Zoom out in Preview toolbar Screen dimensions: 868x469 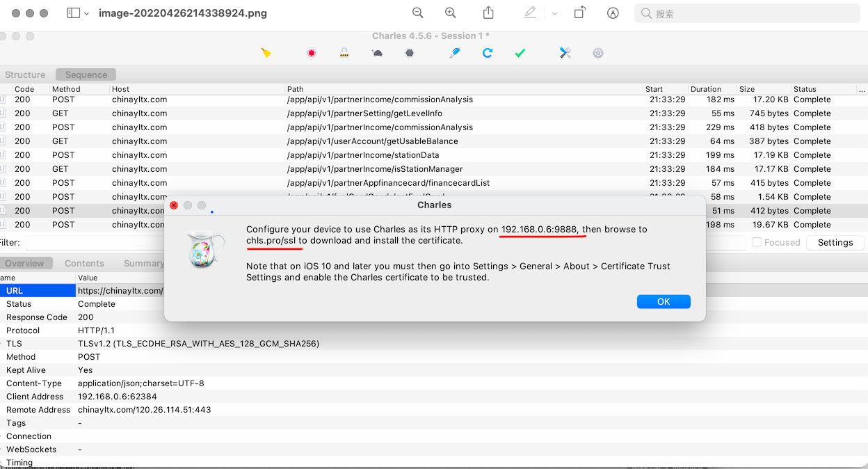417,13
